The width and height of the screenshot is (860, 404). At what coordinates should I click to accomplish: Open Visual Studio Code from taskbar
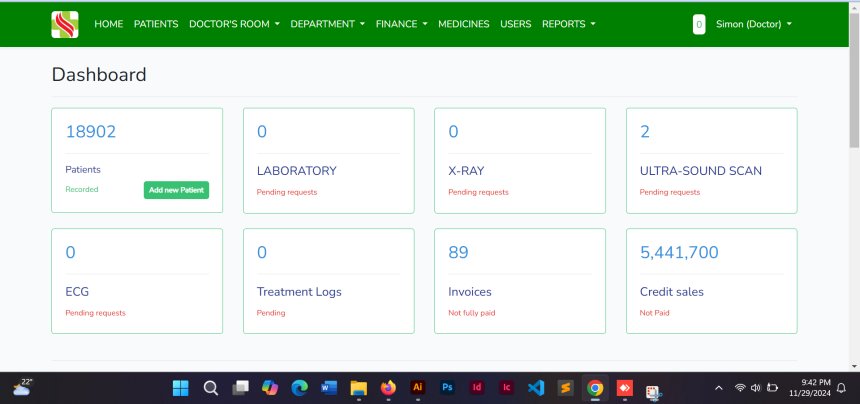click(x=536, y=388)
